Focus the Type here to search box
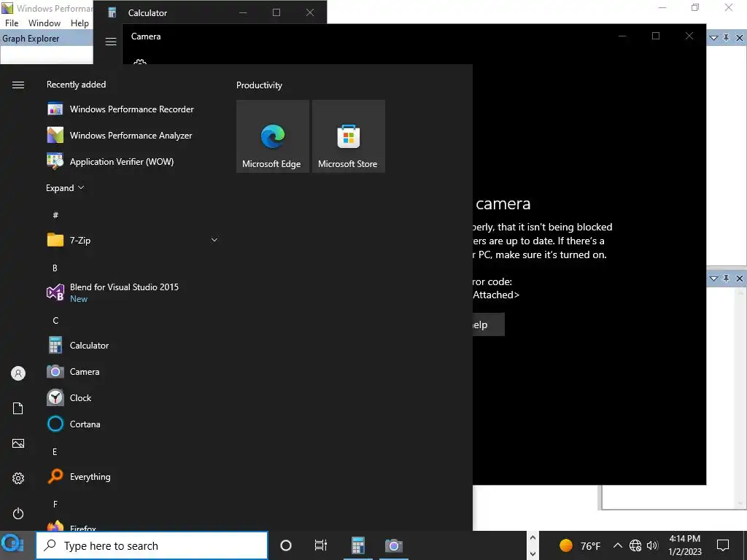The height and width of the screenshot is (560, 747). click(152, 545)
